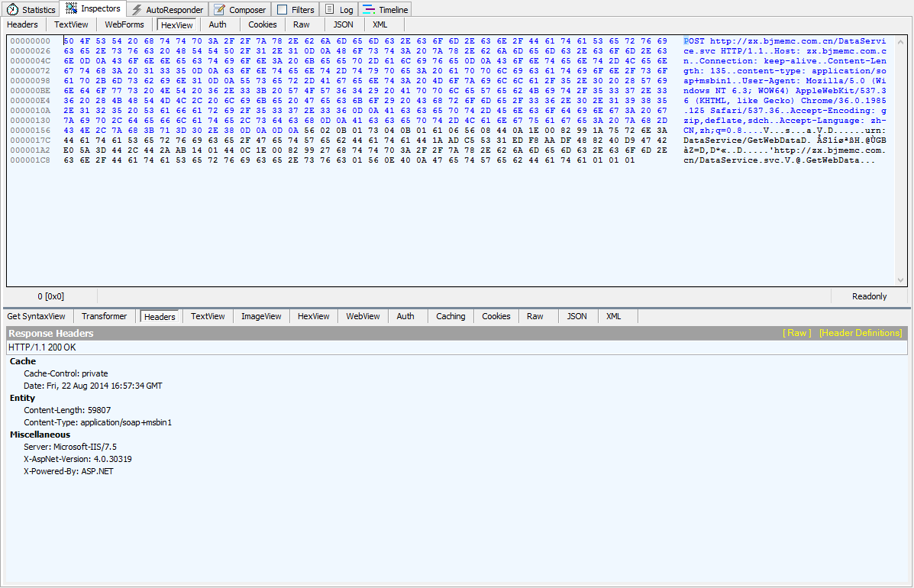Select the Server: Microsoft-IIS/7.5 header line
The width and height of the screenshot is (914, 588).
tap(69, 447)
